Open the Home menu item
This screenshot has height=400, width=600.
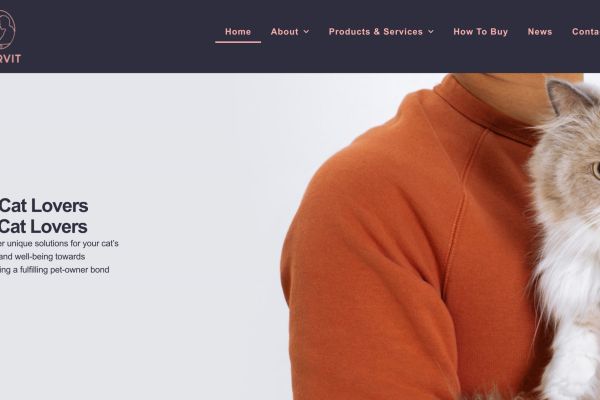click(x=238, y=32)
